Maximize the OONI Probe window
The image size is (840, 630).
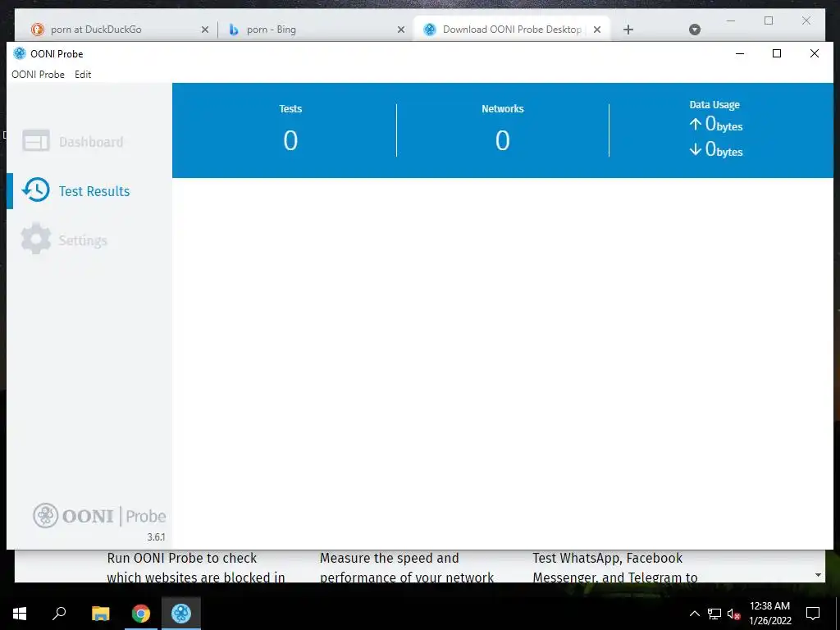pyautogui.click(x=777, y=53)
